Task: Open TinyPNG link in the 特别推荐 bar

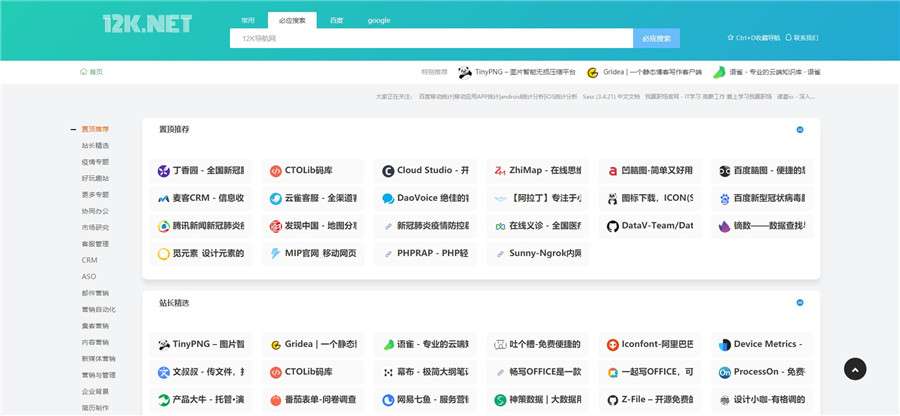Action: [x=517, y=72]
